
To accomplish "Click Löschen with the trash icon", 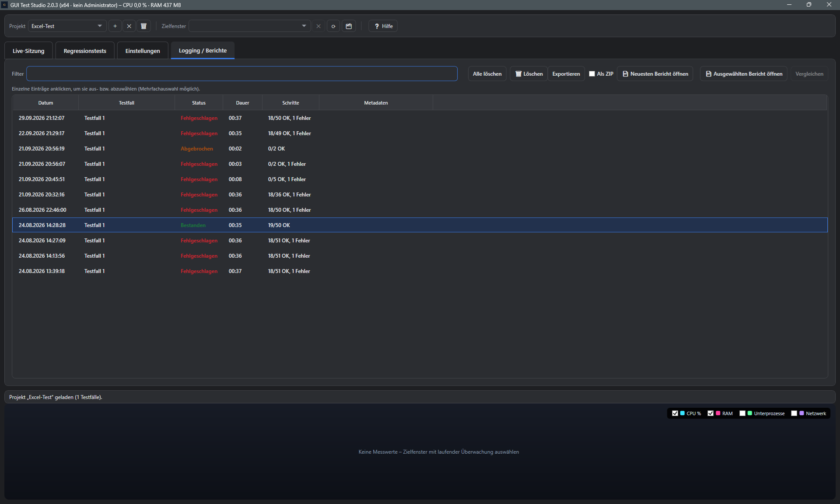I will 529,74.
